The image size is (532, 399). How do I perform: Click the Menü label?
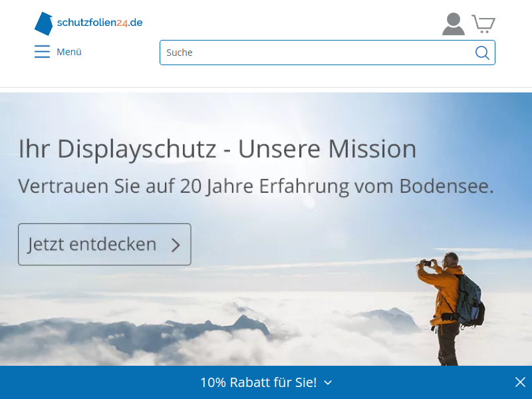[x=69, y=52]
